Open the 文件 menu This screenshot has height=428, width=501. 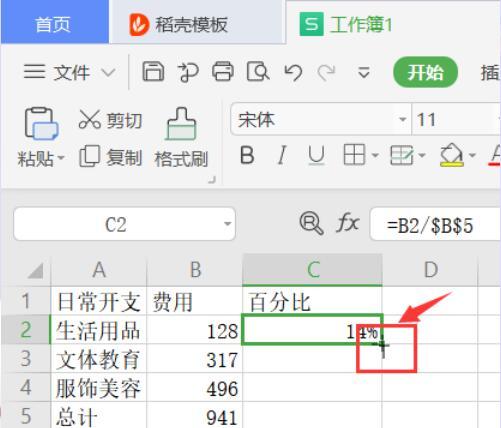point(72,72)
